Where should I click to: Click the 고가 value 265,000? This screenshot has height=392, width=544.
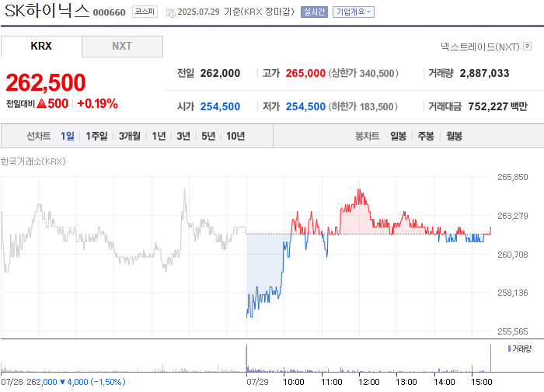click(x=305, y=73)
